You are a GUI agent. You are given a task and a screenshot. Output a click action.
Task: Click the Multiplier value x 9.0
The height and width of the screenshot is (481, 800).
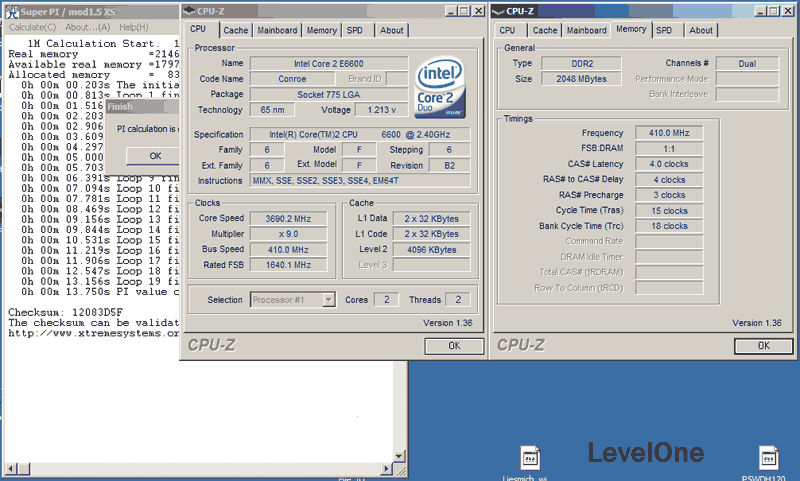[x=288, y=234]
